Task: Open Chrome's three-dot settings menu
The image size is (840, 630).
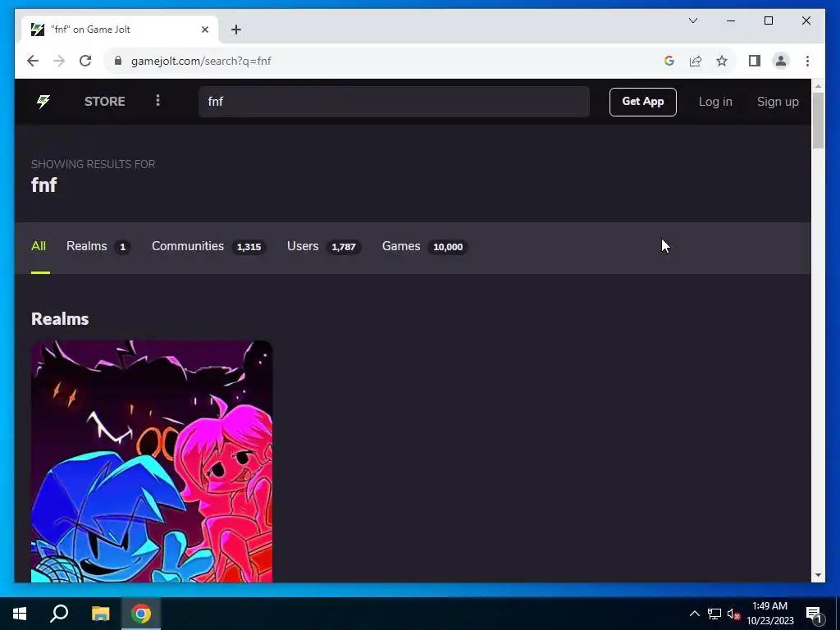Action: [807, 61]
